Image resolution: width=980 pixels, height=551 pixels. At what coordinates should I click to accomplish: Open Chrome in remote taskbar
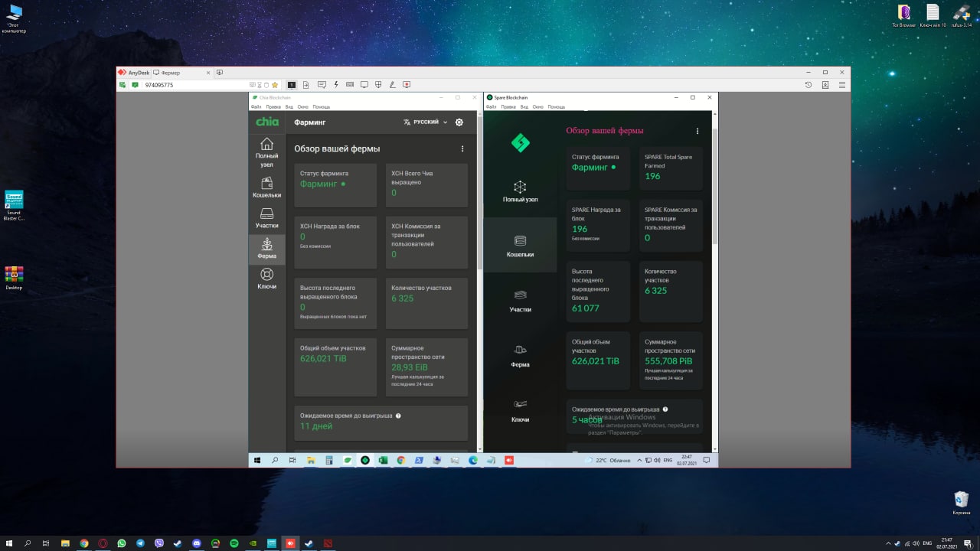pyautogui.click(x=400, y=460)
